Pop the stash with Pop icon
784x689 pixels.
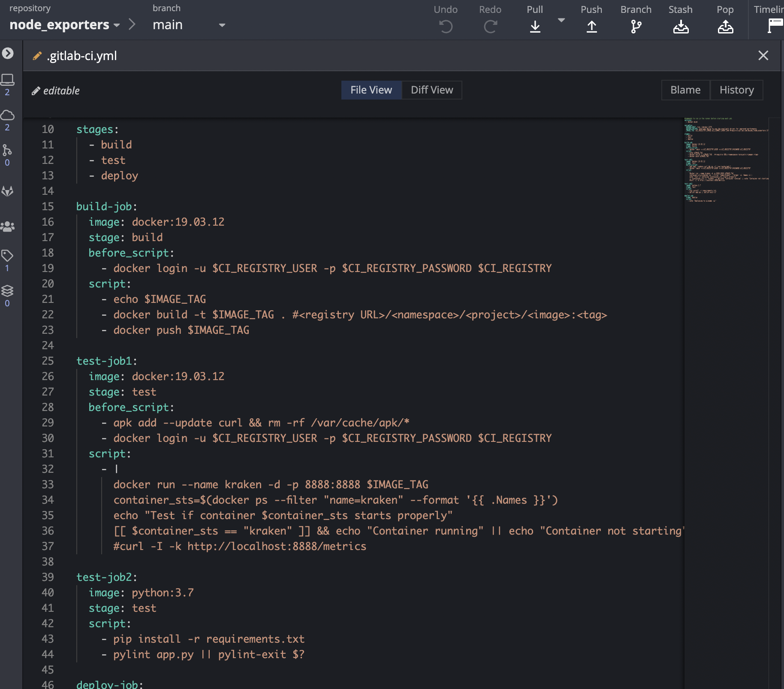pos(725,27)
